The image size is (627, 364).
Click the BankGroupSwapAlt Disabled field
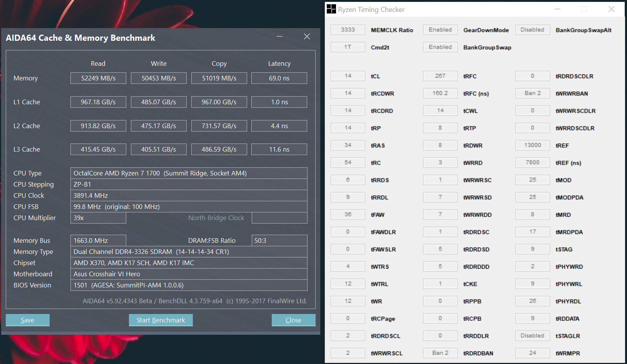pos(533,30)
